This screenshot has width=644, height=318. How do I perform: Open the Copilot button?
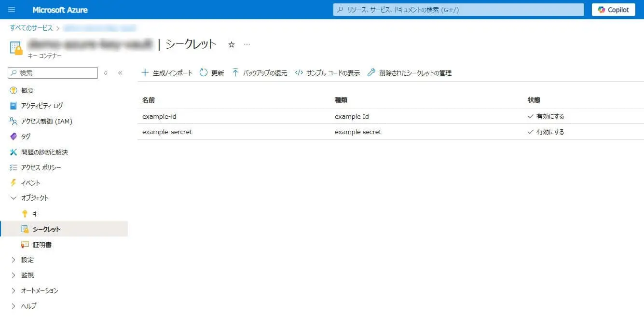pyautogui.click(x=614, y=10)
